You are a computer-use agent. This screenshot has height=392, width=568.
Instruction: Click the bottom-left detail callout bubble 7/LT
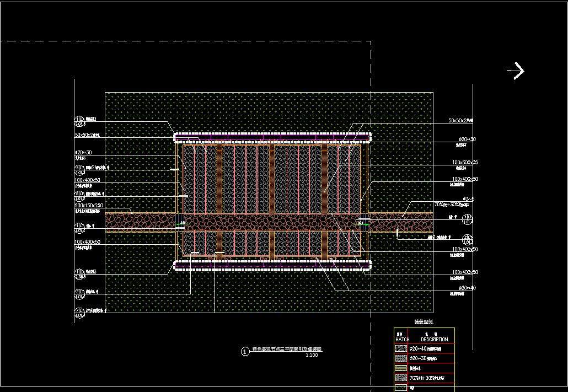[x=78, y=312]
